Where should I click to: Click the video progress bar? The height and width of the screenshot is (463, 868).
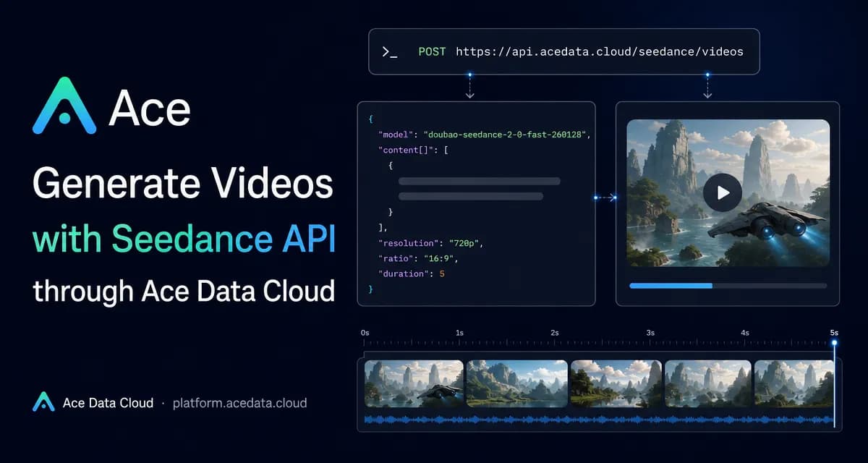[x=728, y=286]
